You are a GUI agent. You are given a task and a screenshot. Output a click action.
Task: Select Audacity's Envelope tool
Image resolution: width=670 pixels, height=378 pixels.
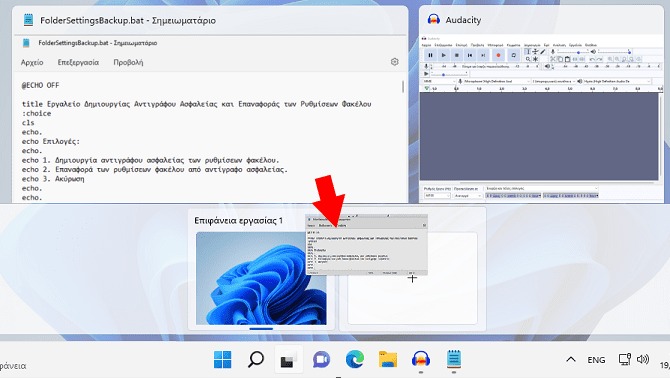pyautogui.click(x=535, y=52)
